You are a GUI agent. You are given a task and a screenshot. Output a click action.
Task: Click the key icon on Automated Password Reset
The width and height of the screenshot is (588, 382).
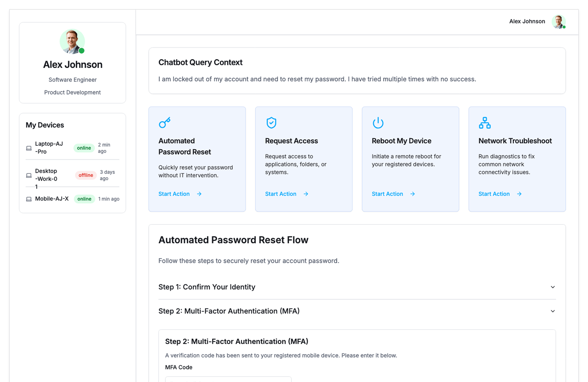tap(164, 123)
